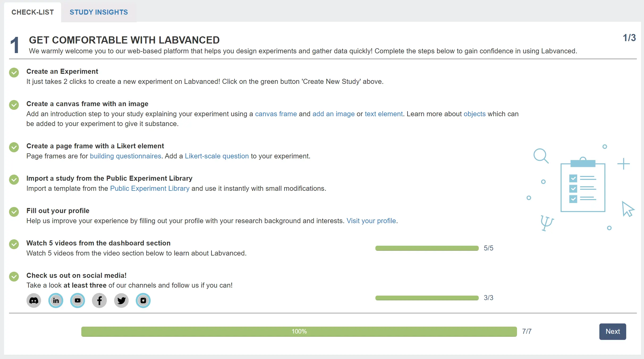
Task: Click the 100% overall progress bar
Action: coord(299,331)
